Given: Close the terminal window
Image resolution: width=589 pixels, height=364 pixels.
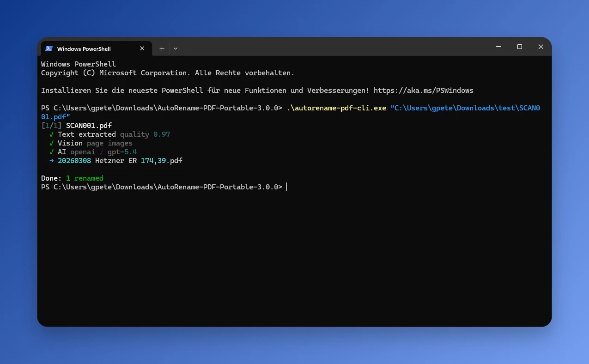Looking at the screenshot, I should (x=541, y=47).
